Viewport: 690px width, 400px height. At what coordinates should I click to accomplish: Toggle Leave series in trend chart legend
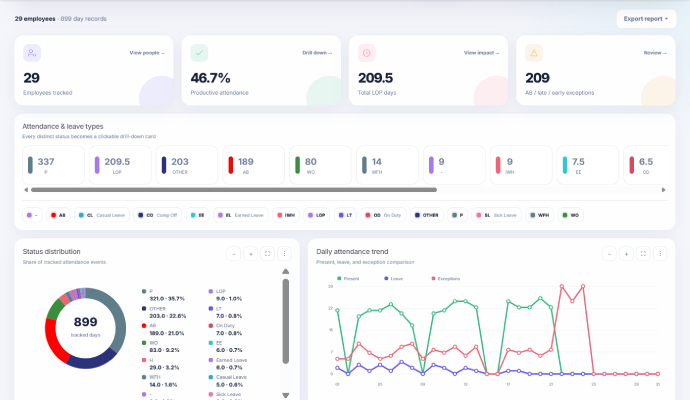coord(393,279)
